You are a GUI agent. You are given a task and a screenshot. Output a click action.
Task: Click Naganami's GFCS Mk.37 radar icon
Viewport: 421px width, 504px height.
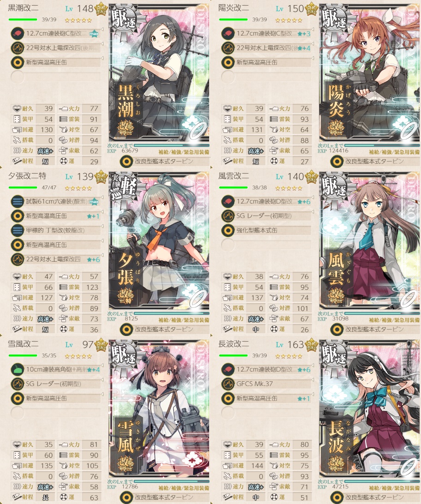pos(228,384)
